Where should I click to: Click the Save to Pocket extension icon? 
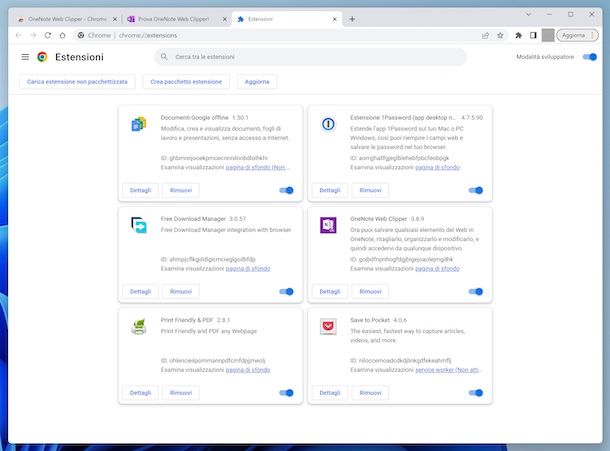click(x=328, y=326)
